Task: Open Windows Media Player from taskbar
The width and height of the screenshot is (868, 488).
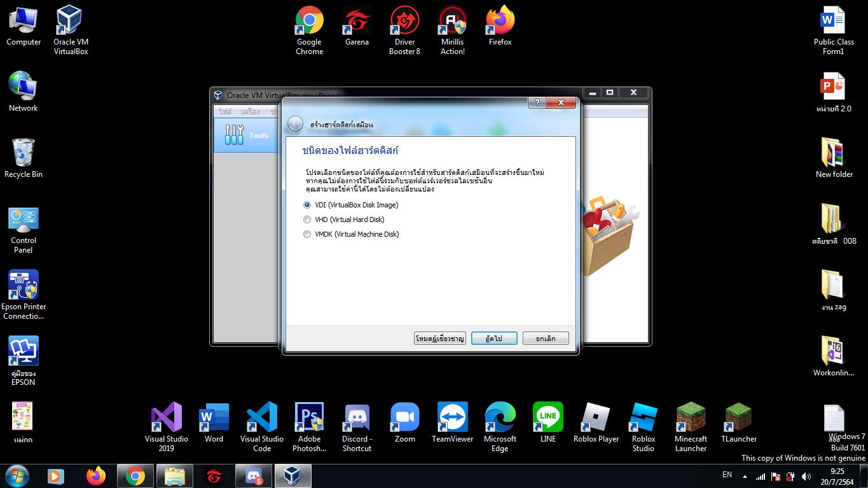Action: click(x=56, y=476)
